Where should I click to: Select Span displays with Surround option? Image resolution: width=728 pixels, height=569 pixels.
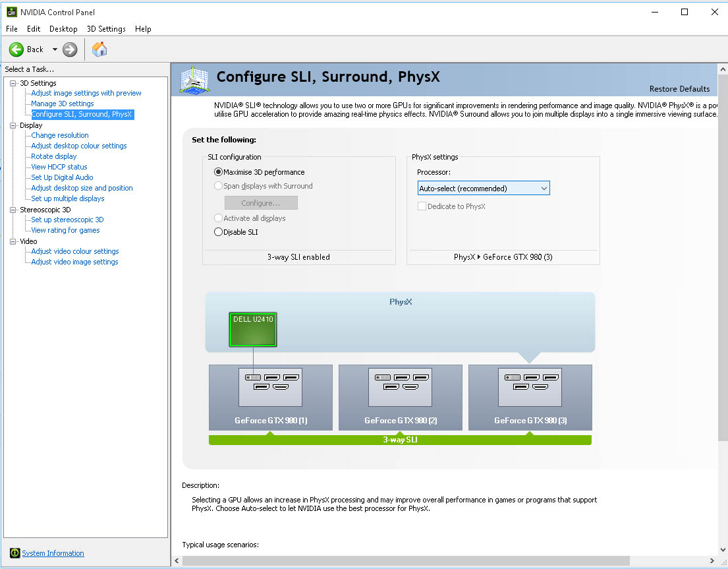pos(218,186)
